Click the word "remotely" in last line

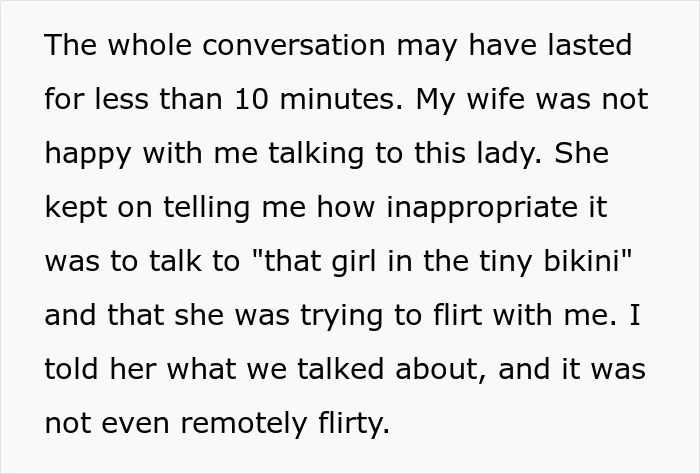[x=244, y=425]
